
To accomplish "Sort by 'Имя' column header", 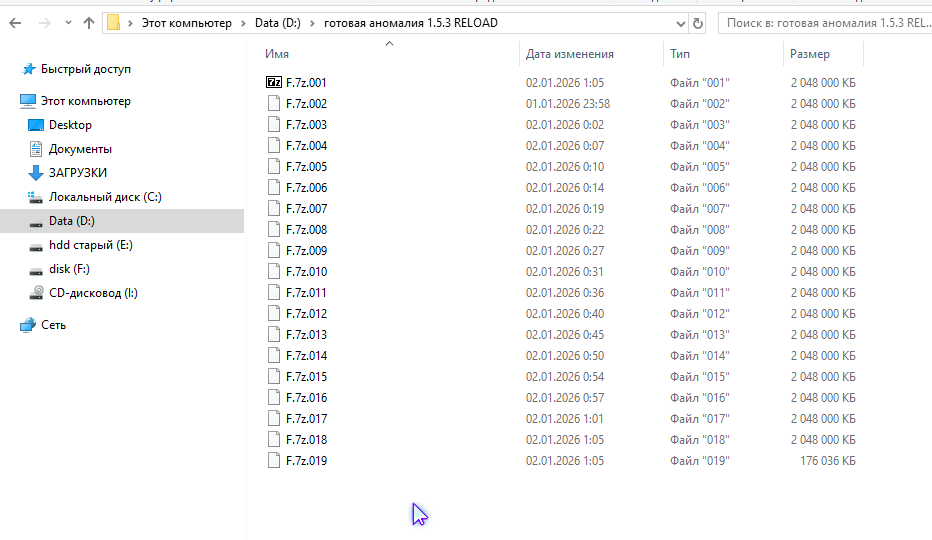I will tap(277, 54).
